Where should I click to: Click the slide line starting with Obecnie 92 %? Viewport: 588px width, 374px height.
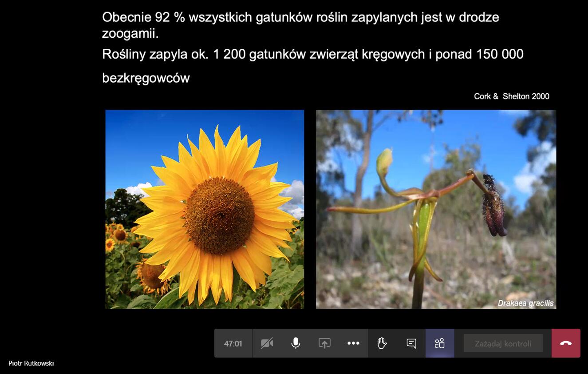pos(300,17)
